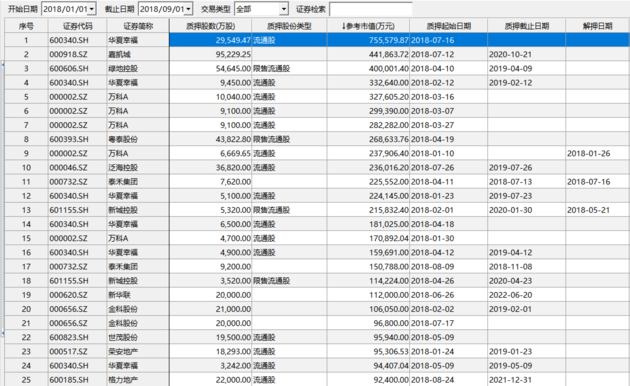Screen dimensions: 630x386
Task: Click the 181,025.00 market value cell
Action: (x=368, y=224)
